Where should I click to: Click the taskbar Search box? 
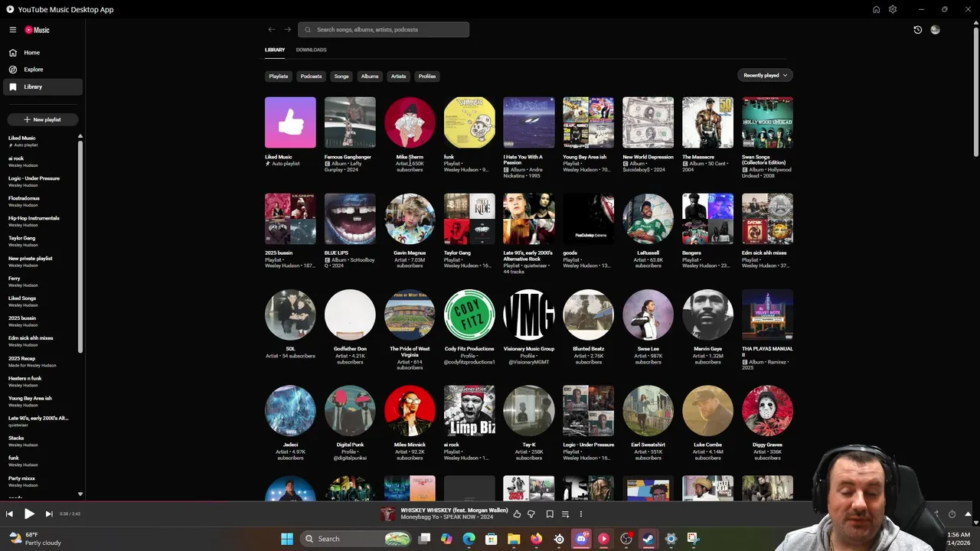[357, 539]
